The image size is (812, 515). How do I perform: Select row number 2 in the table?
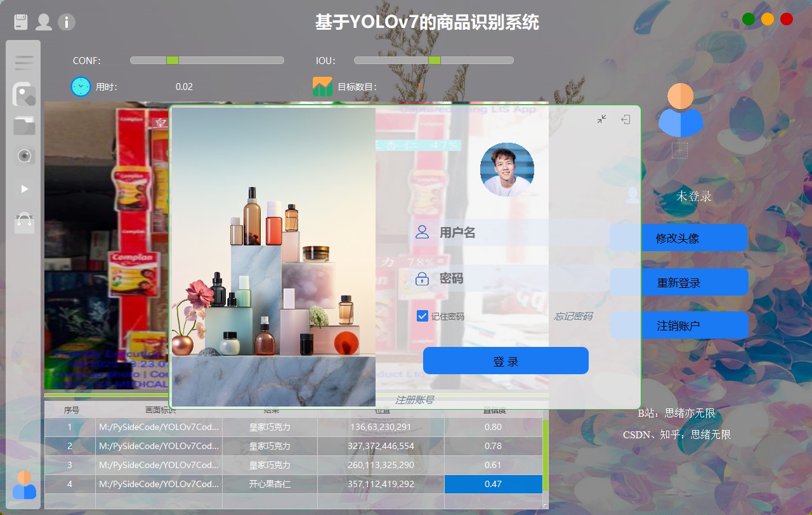click(x=70, y=446)
